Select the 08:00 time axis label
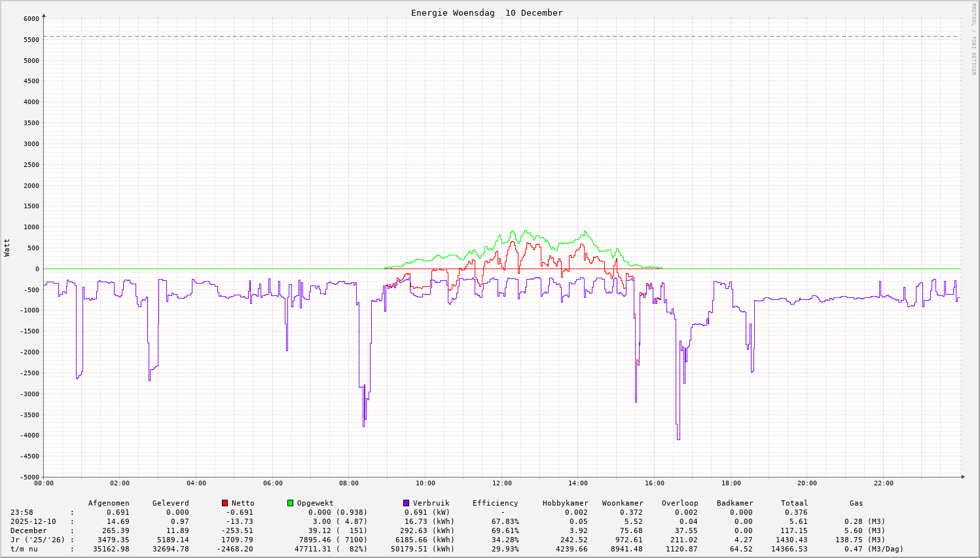This screenshot has height=558, width=980. (349, 483)
